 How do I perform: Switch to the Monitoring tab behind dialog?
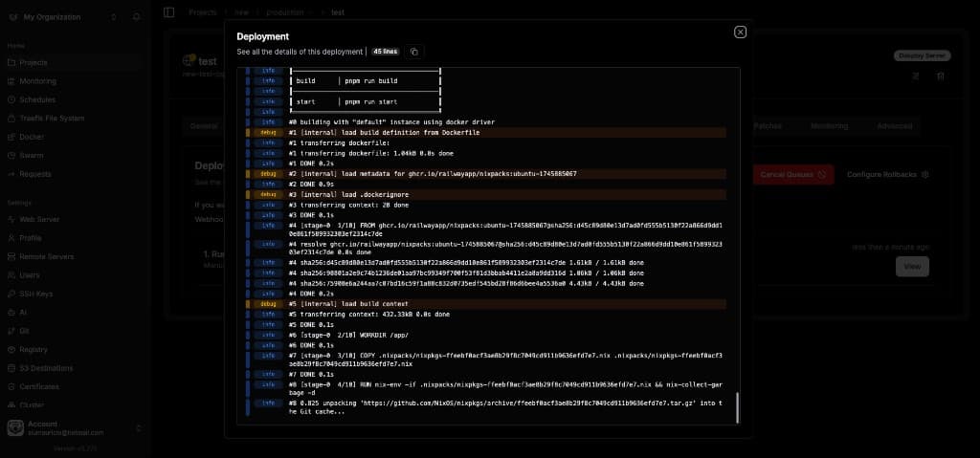tap(829, 125)
